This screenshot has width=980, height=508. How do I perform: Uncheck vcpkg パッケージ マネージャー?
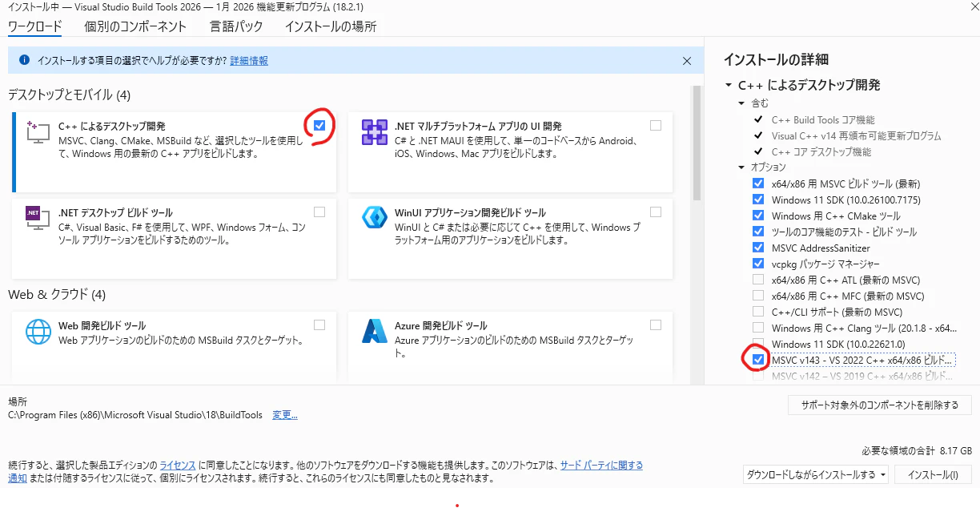click(x=758, y=264)
